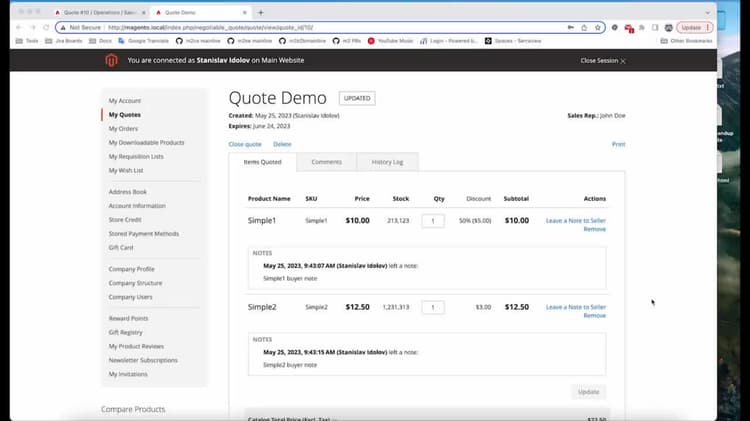This screenshot has width=750, height=421.
Task: Open Store Credit in the sidebar
Action: point(125,220)
